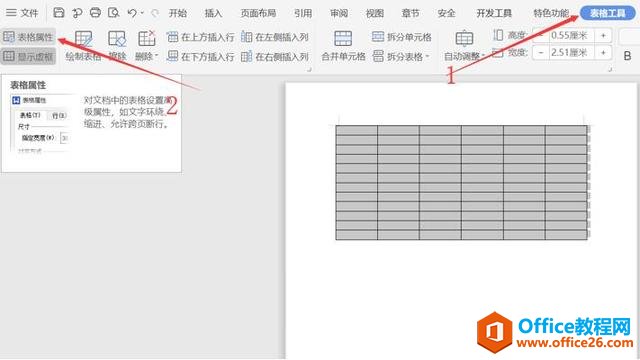Click the Save icon in quick toolbar
This screenshot has height=360, width=640.
coord(59,13)
